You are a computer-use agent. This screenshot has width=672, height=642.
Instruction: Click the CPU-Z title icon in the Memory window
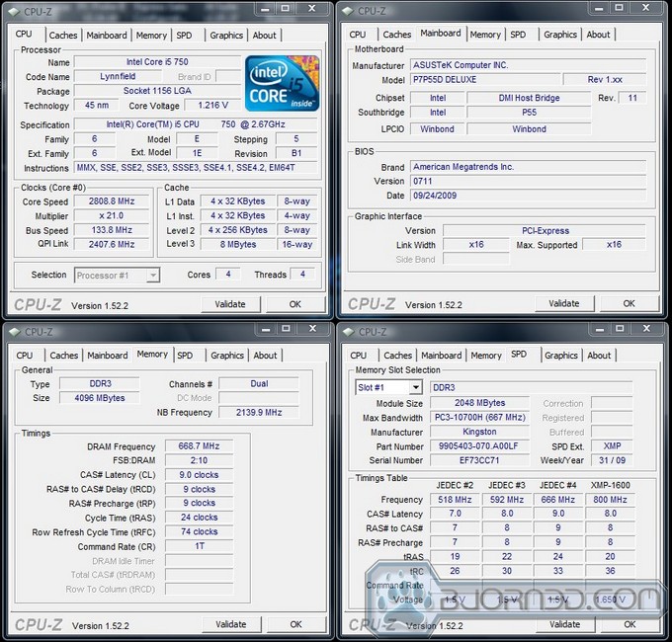15,332
